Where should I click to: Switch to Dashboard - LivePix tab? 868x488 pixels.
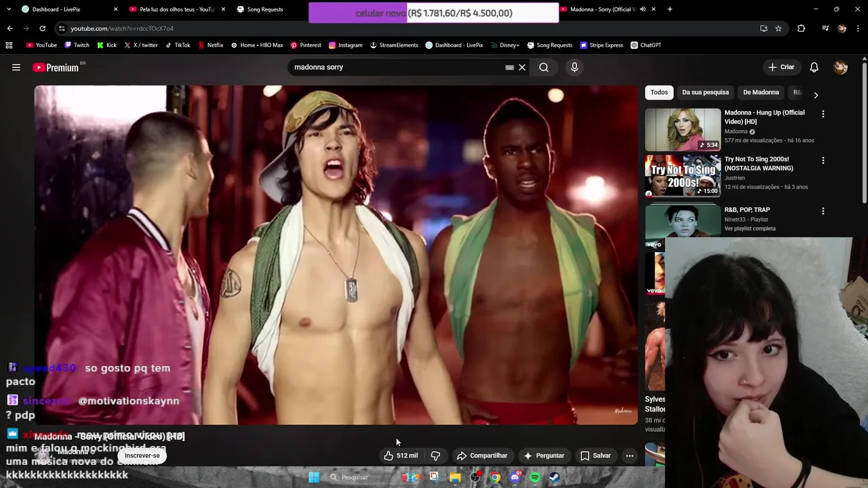point(66,9)
